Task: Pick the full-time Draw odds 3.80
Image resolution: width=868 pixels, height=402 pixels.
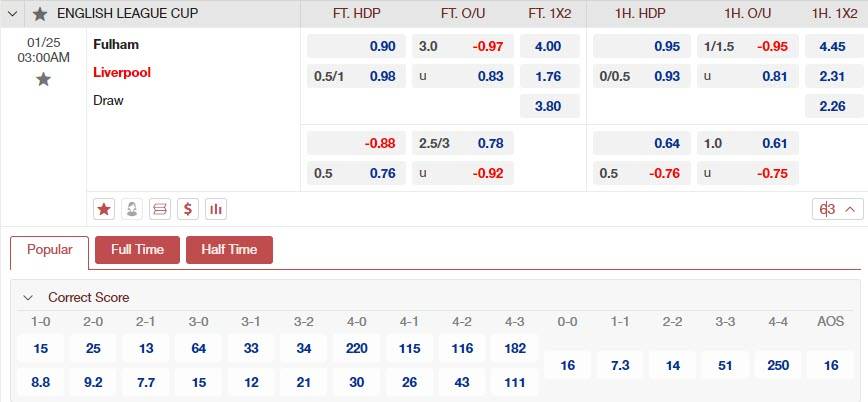Action: pyautogui.click(x=548, y=106)
